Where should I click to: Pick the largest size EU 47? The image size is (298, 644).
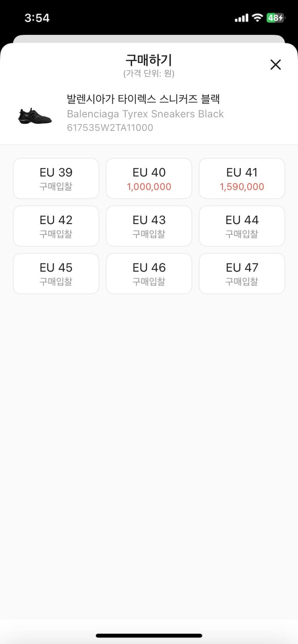(x=242, y=273)
